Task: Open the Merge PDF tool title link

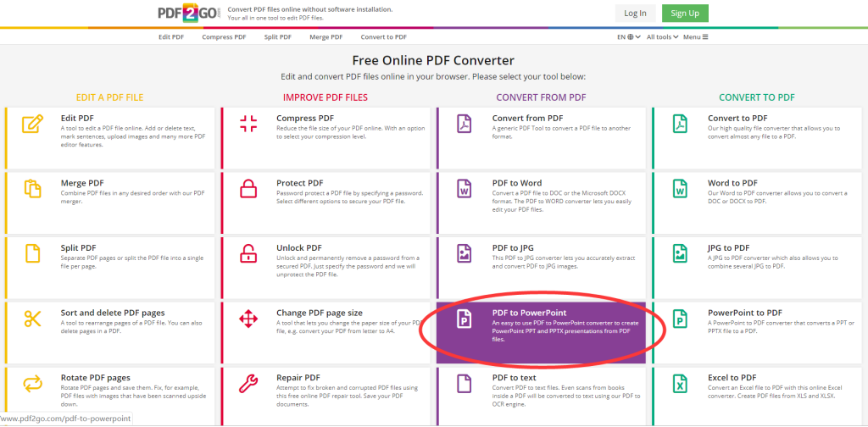Action: pyautogui.click(x=82, y=183)
